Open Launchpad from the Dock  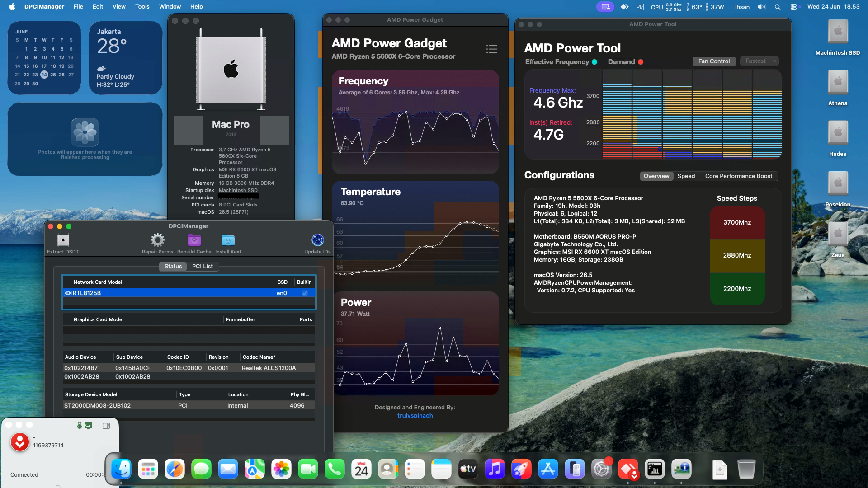click(x=148, y=469)
